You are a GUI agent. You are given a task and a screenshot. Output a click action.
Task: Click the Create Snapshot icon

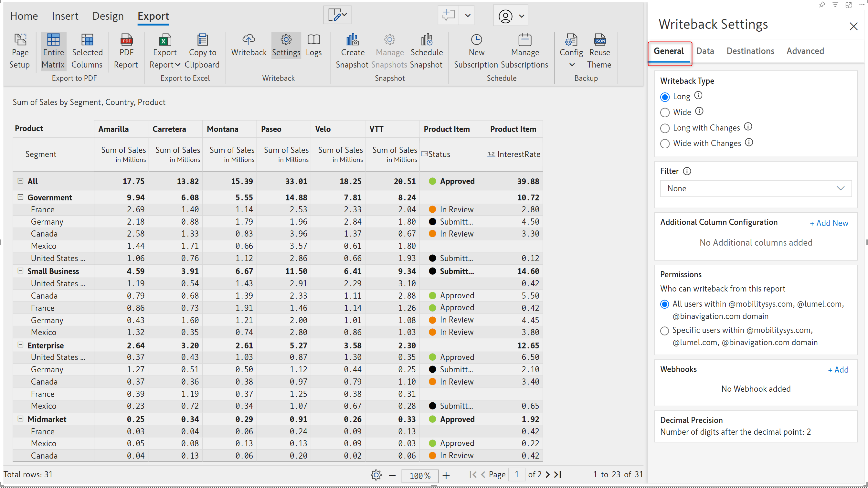352,40
